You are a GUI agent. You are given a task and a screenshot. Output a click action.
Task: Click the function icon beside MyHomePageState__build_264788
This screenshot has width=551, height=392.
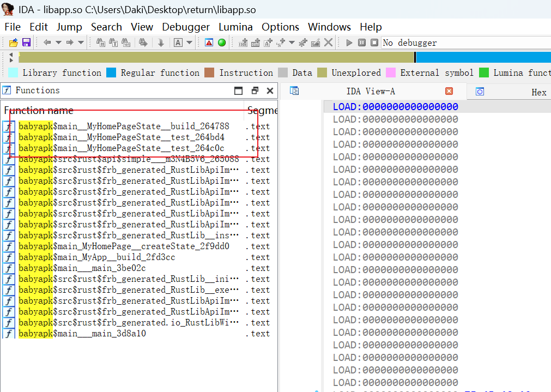point(9,126)
